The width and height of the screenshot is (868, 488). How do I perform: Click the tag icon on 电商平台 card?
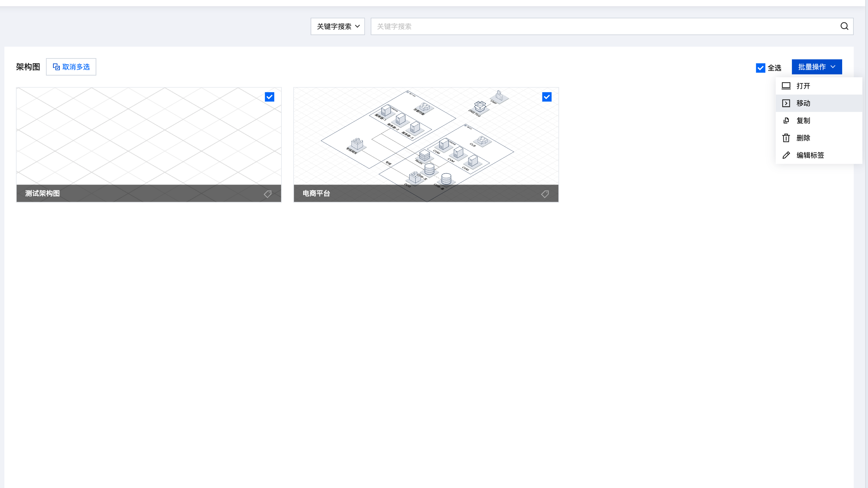coord(545,194)
